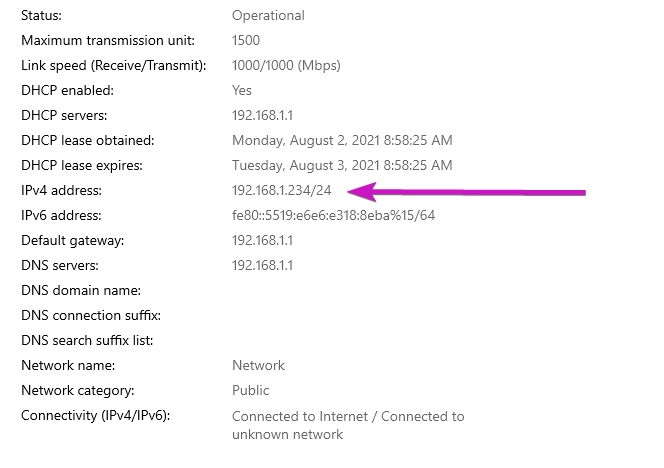Click the DNS connection suffix label
Image resolution: width=664 pixels, height=468 pixels.
(x=91, y=316)
